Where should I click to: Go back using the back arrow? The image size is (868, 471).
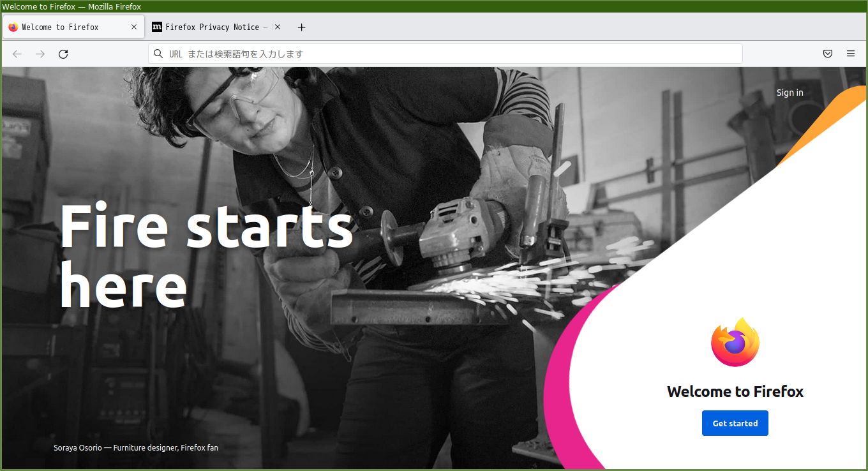point(17,54)
